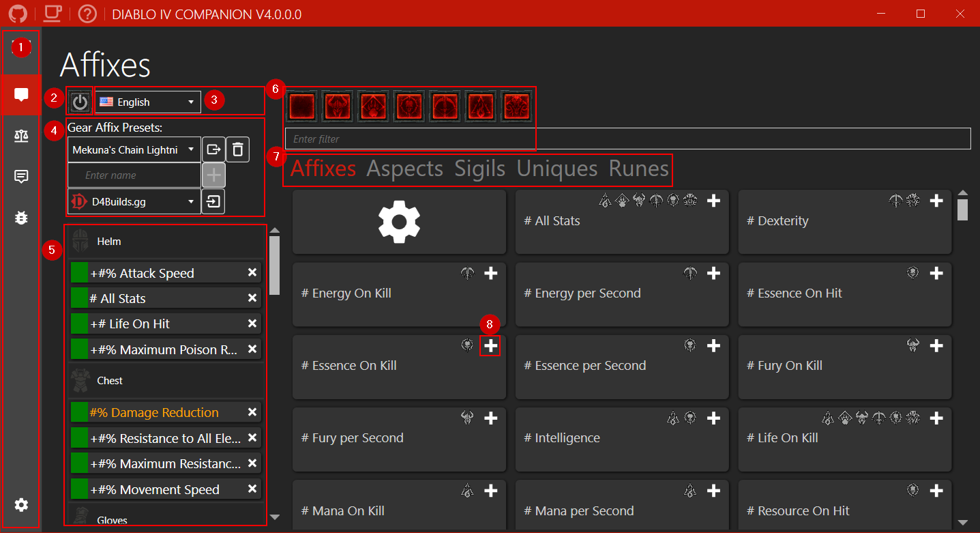
Task: Open the D4Builds.gg source dropdown
Action: point(134,202)
